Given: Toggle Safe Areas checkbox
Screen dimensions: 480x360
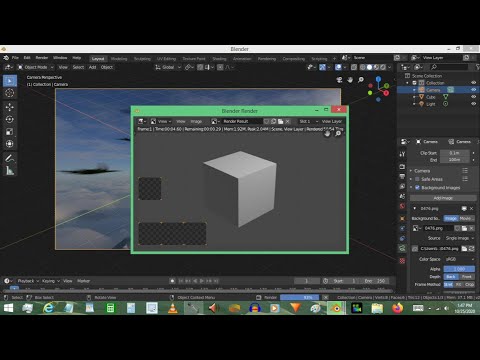Looking at the screenshot, I should pyautogui.click(x=417, y=179).
